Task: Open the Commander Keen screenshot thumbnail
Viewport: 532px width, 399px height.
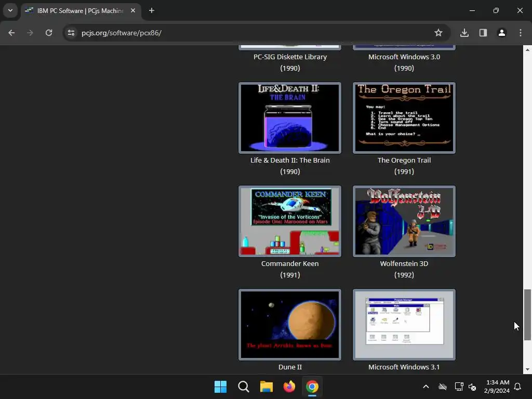Action: tap(290, 221)
